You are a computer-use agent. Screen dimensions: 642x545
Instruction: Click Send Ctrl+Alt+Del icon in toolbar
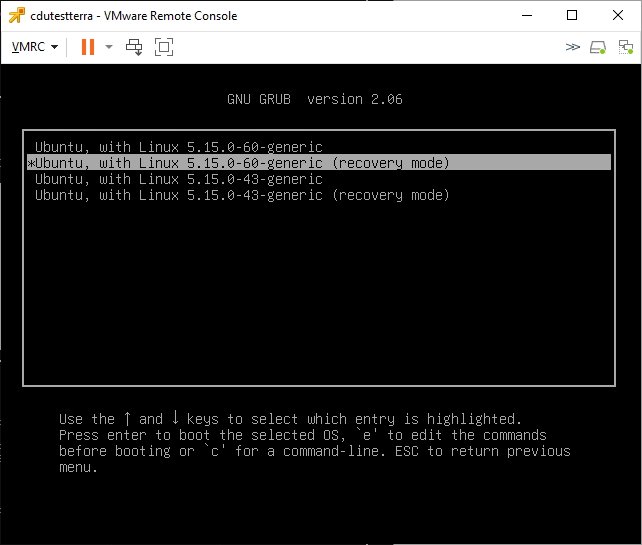135,47
